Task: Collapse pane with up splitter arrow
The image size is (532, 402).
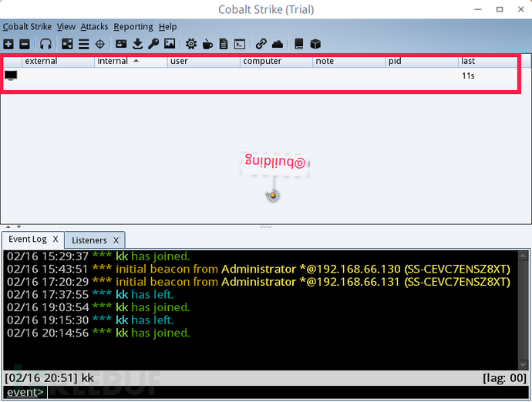Action: pos(8,226)
